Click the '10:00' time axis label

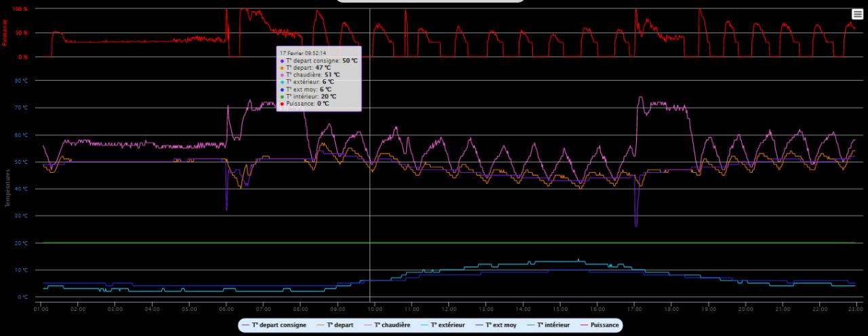374,309
